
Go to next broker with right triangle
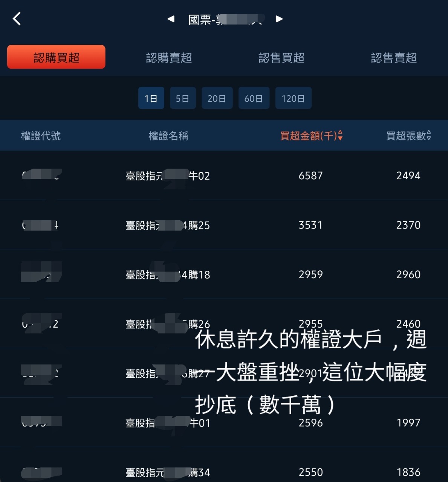(x=279, y=19)
